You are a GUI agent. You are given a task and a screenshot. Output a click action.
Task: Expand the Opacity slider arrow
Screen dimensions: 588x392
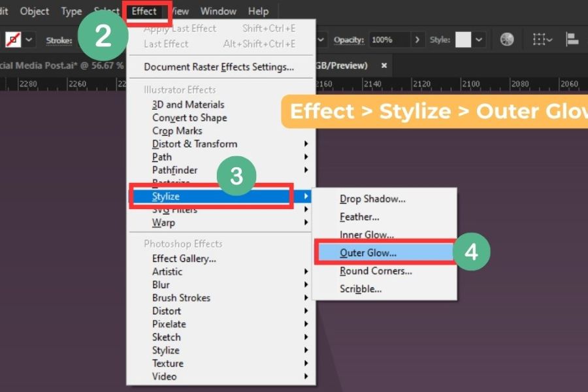tap(418, 40)
